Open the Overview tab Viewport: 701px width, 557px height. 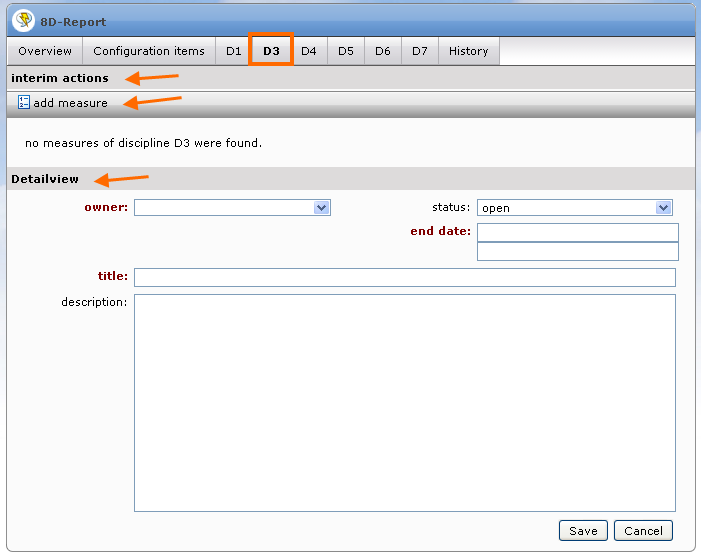click(45, 51)
